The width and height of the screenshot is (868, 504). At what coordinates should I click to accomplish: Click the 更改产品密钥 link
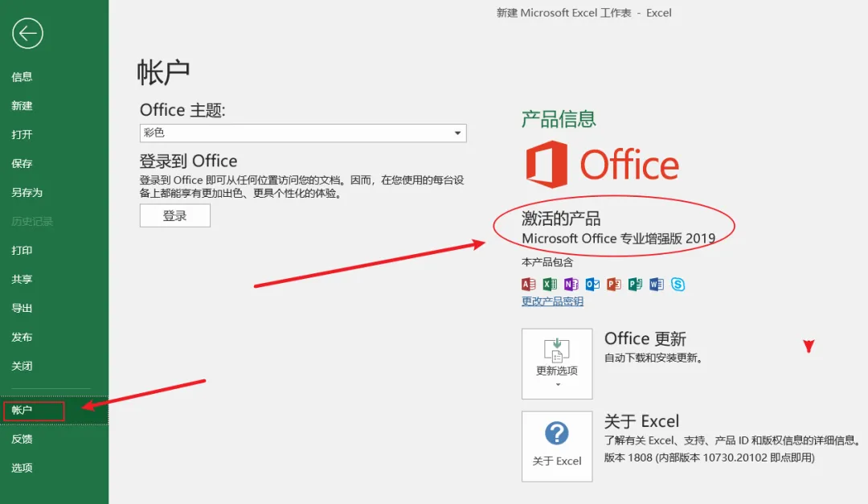[552, 301]
